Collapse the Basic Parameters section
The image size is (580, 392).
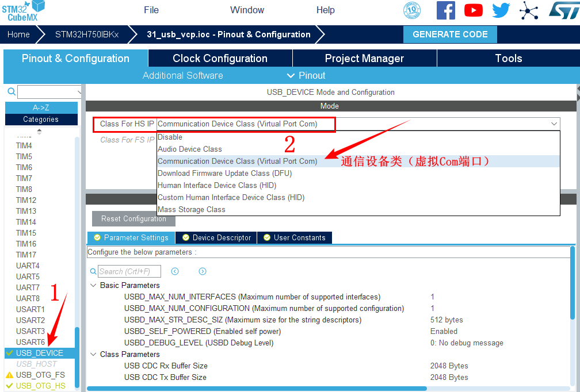point(93,286)
